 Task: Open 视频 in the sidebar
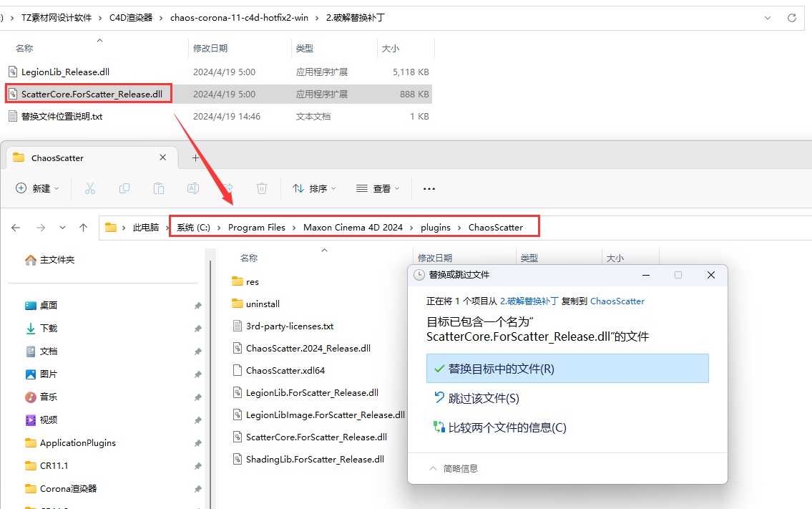coord(41,420)
